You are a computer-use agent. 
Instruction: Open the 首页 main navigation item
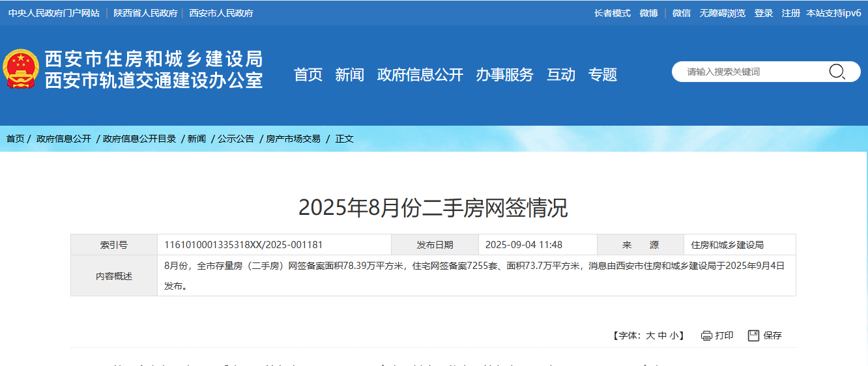(308, 75)
